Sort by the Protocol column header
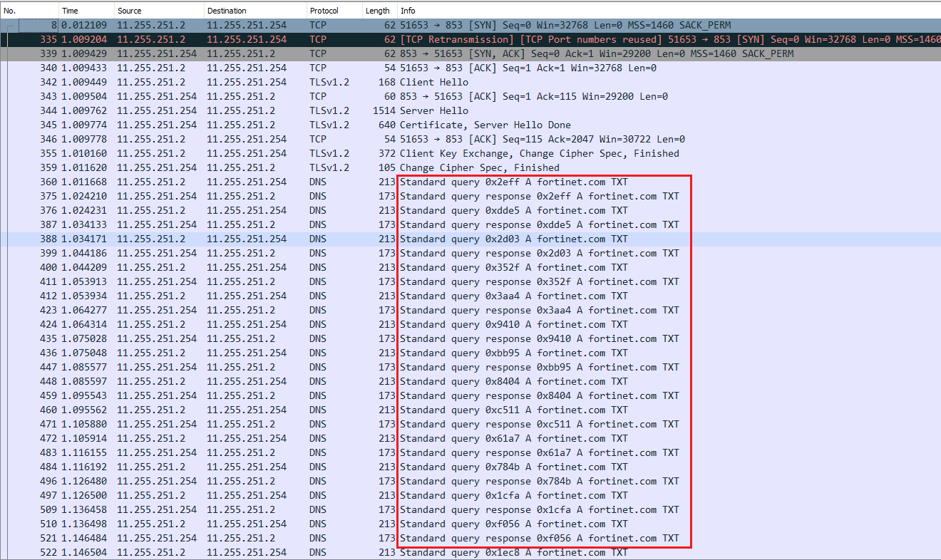The image size is (941, 560). pyautogui.click(x=334, y=11)
